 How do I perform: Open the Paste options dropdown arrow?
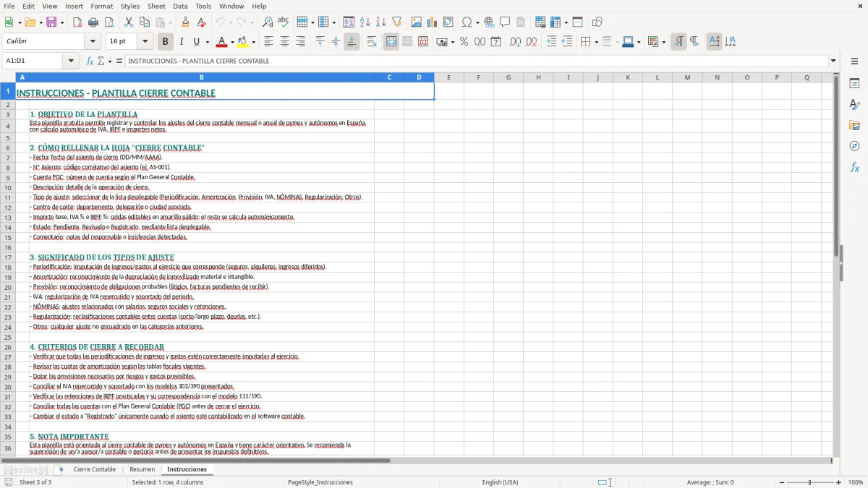click(x=171, y=22)
